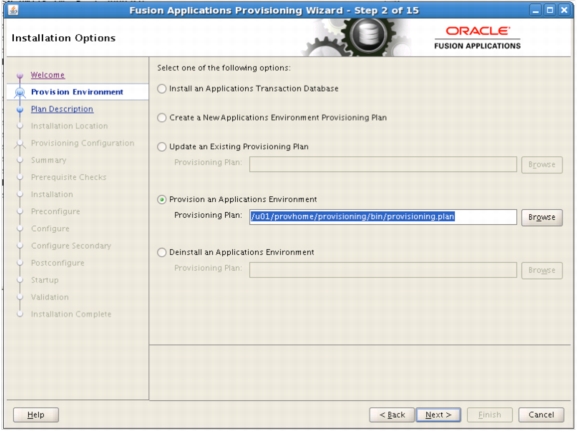Click the Provision Environment step bullet icon
578x433 pixels.
click(20, 92)
